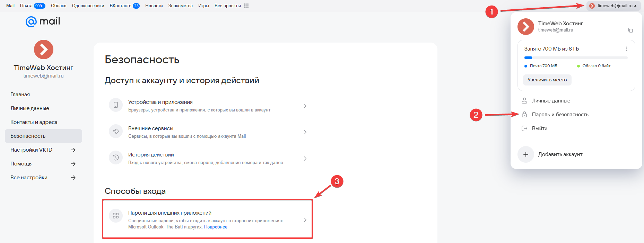This screenshot has height=243, width=644.
Task: Click the Devices and applications phone icon
Action: click(116, 105)
